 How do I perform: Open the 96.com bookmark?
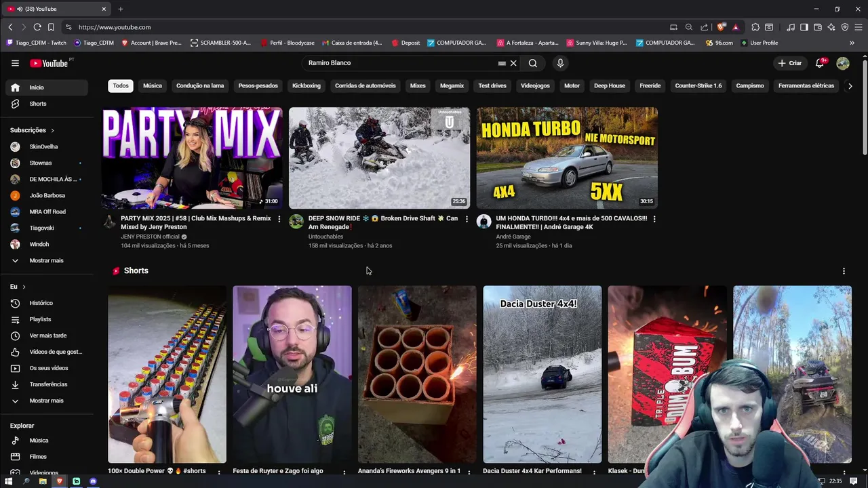719,43
